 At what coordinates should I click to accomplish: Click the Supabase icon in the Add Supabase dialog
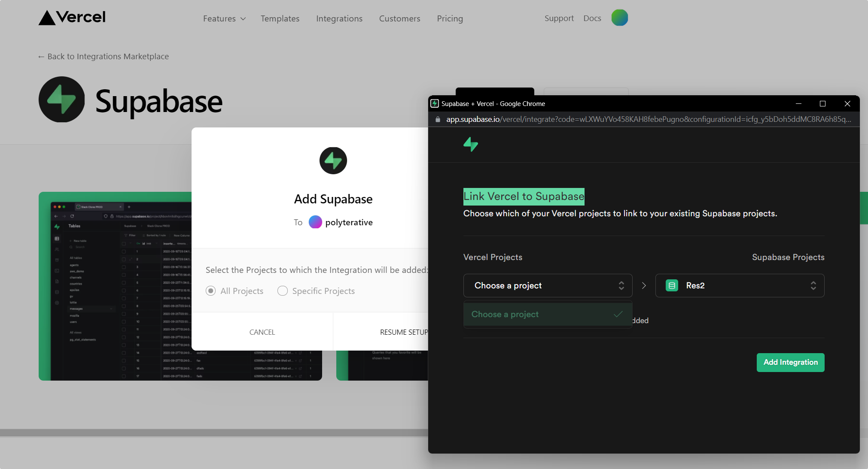[333, 160]
